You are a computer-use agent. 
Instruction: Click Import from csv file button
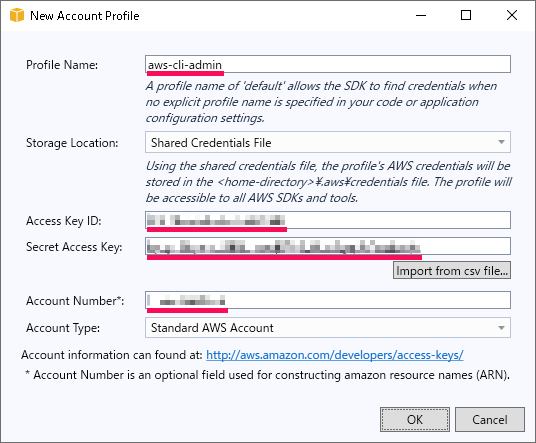pos(452,270)
